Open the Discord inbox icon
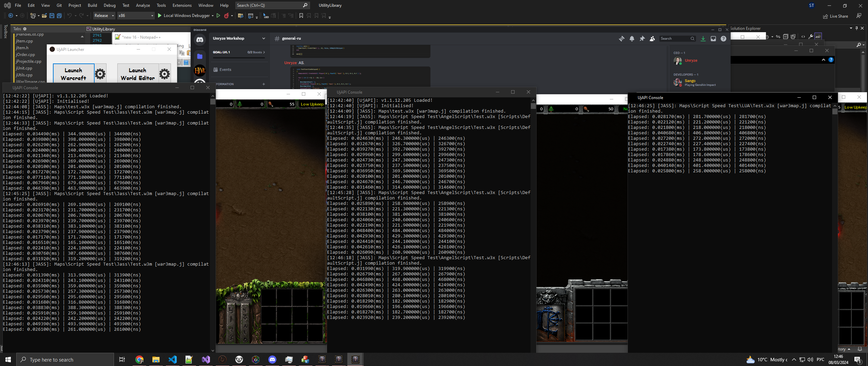 713,39
